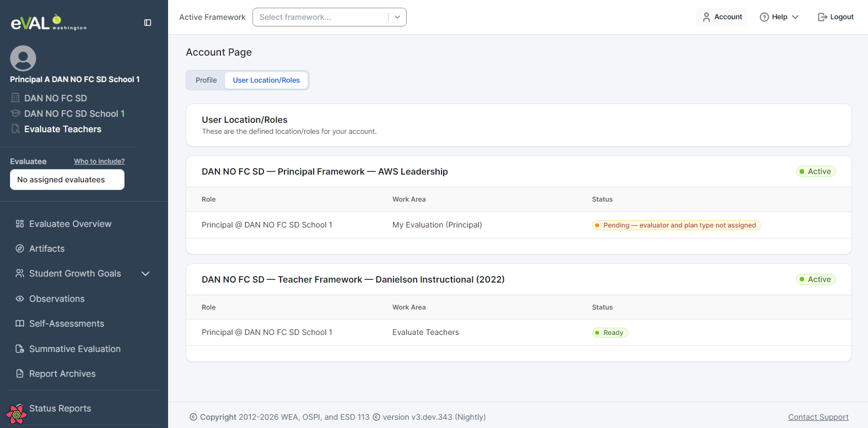Click the Principal Framework AWS Leadership heading
868x428 pixels.
coord(325,171)
